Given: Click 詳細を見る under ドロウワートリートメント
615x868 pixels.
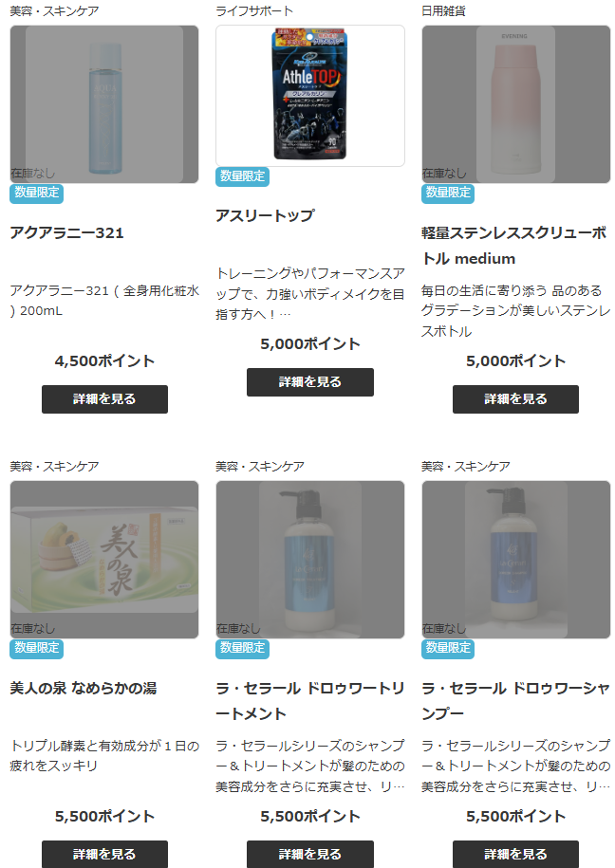Looking at the screenshot, I should [x=310, y=854].
